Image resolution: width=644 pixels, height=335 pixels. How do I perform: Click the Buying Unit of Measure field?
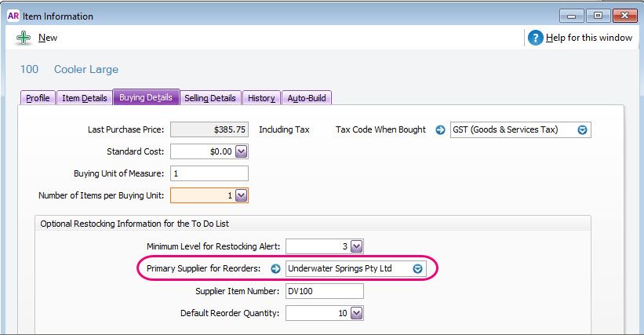click(x=209, y=174)
